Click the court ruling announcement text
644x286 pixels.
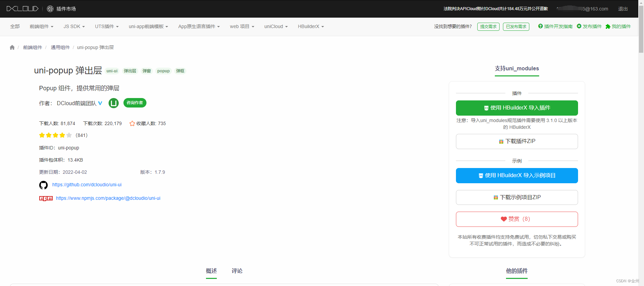pos(496,9)
